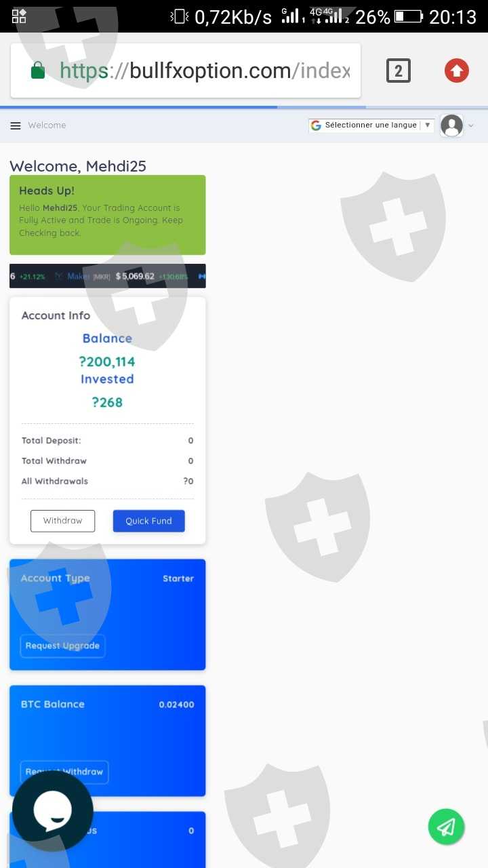Click the Quick Fund button

148,521
